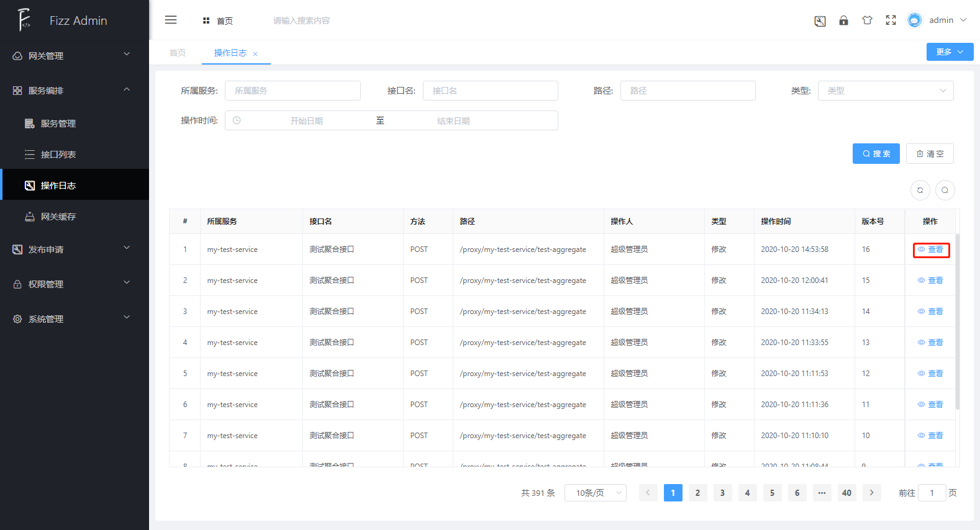Close the 操作日志 tab with x icon
This screenshot has width=980, height=530.
255,54
